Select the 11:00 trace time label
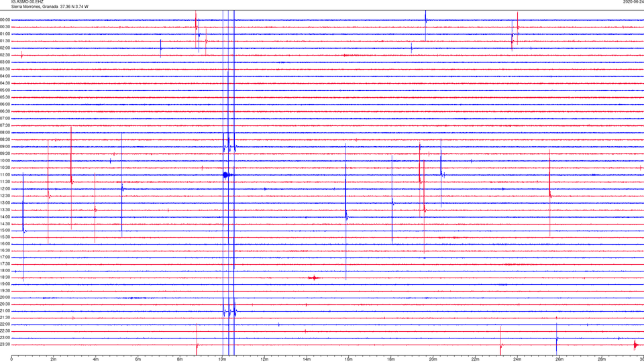This screenshot has height=362, width=644. point(5,175)
